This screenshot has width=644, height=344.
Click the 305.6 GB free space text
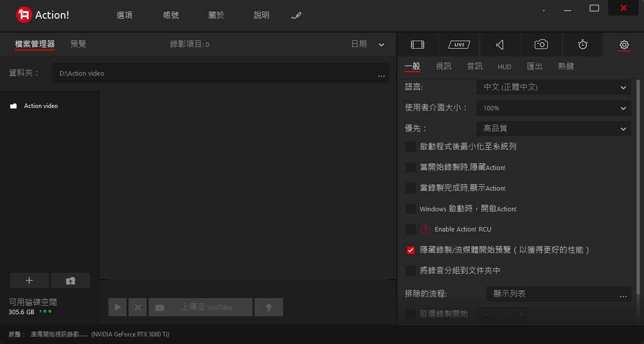[22, 312]
